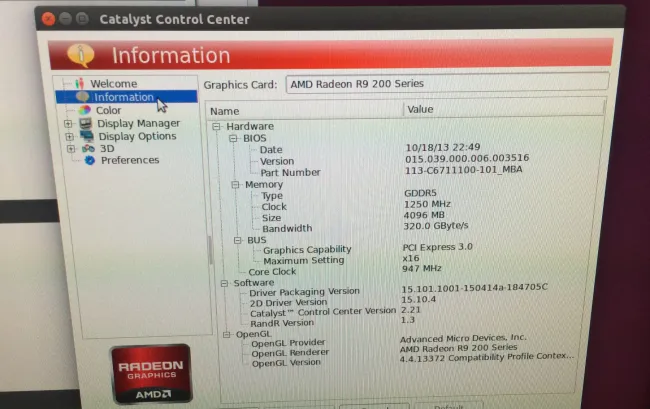Screen dimensions: 650x409
Task: Select the Bandwidth row
Action: click(x=287, y=228)
